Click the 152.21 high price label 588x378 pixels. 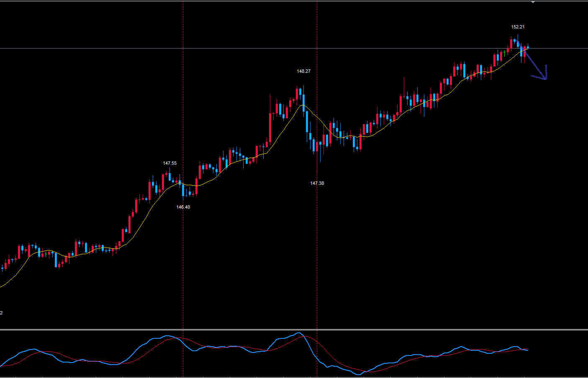pyautogui.click(x=518, y=27)
